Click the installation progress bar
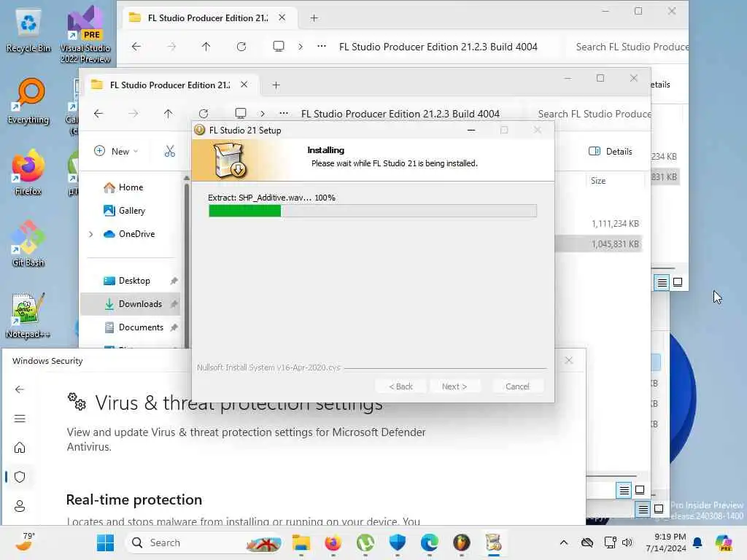The image size is (747, 560). 373,211
